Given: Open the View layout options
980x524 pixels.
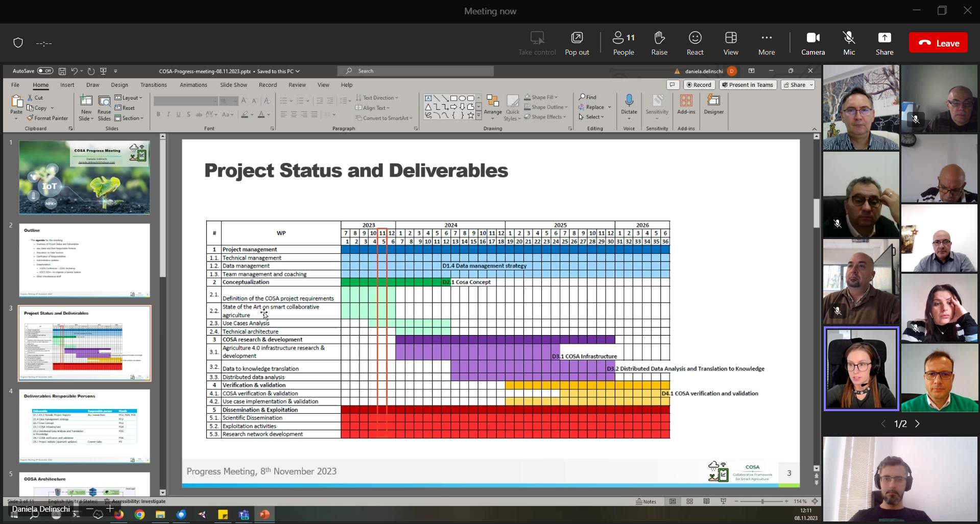Looking at the screenshot, I should point(730,38).
